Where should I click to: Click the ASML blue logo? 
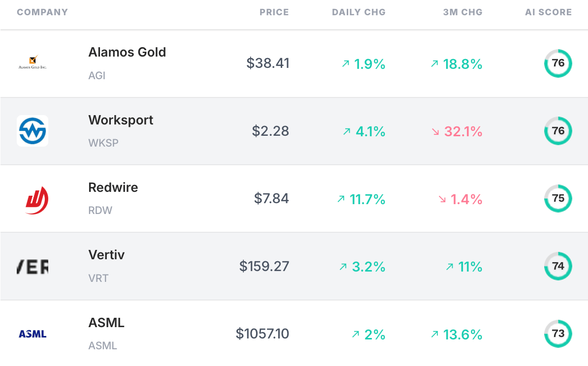33,334
